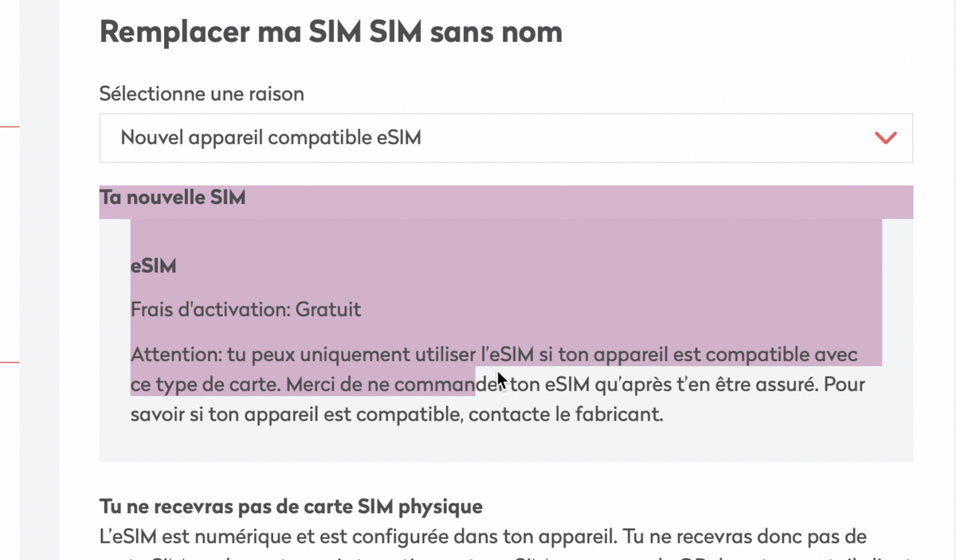Select the 'Sélectionne une raison' label
956x560 pixels.
[x=201, y=93]
